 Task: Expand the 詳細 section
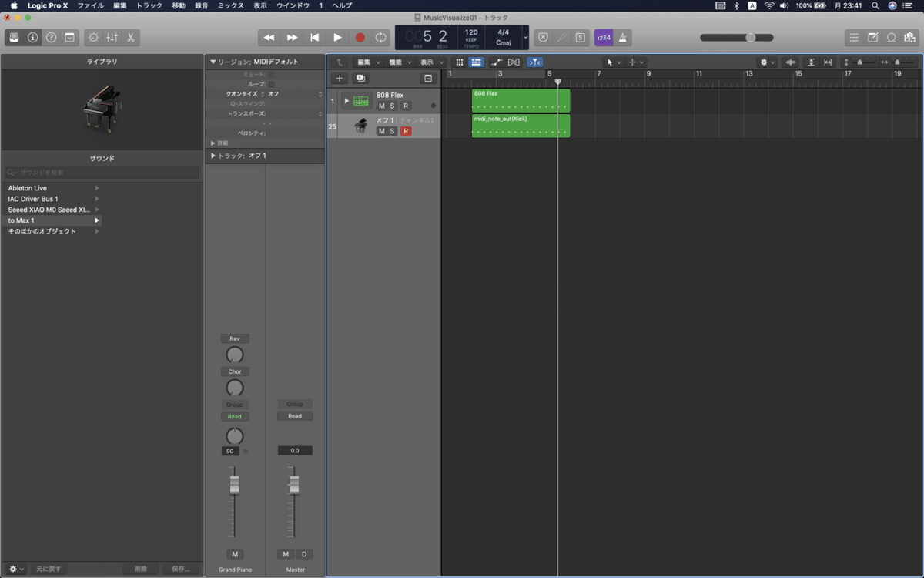pos(213,143)
